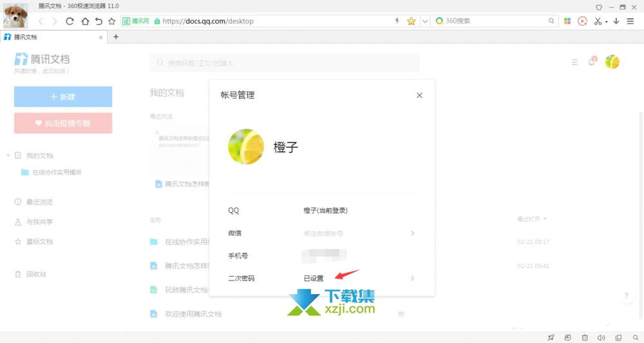Close the 腾讯文档 browser tab
The image size is (644, 343).
(x=100, y=37)
